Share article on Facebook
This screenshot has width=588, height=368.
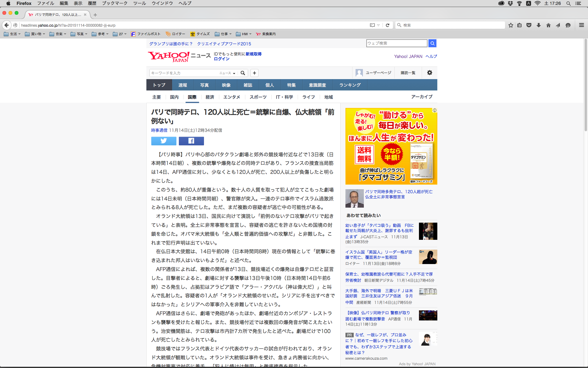point(191,141)
